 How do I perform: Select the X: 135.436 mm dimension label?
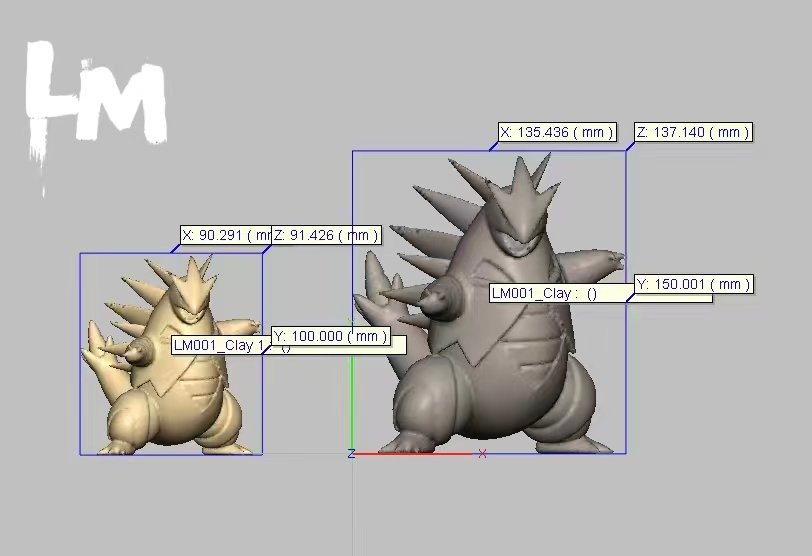pyautogui.click(x=556, y=132)
